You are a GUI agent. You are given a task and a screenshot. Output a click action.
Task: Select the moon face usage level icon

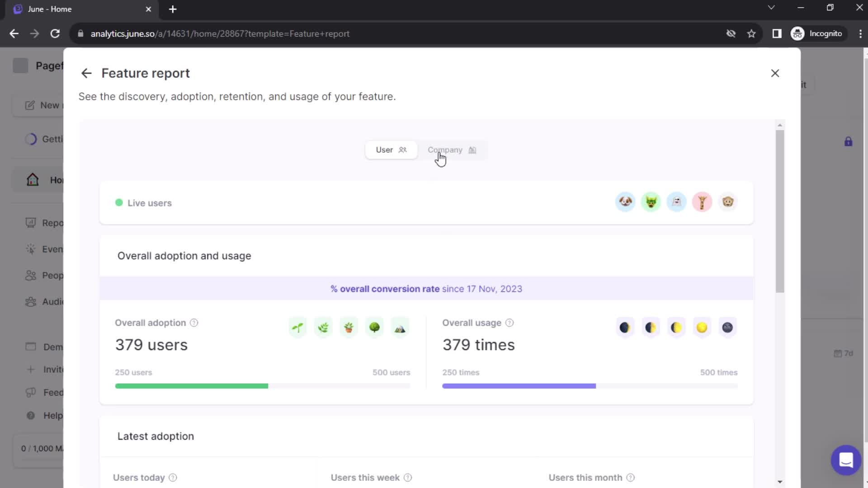click(727, 328)
